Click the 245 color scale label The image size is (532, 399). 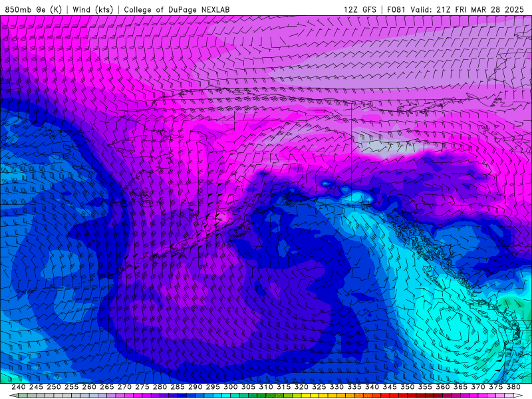pos(36,387)
